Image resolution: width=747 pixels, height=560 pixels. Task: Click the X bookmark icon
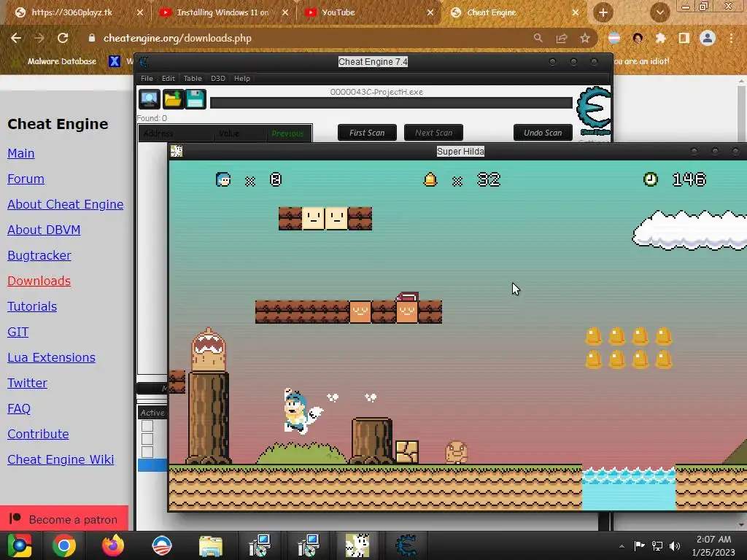[x=115, y=61]
